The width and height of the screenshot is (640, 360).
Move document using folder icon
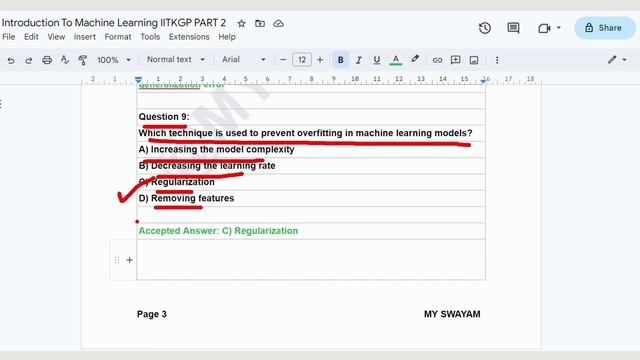point(260,23)
